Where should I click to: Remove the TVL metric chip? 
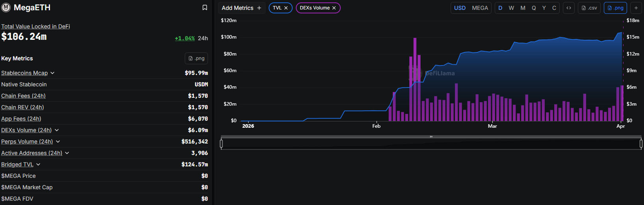click(x=286, y=8)
